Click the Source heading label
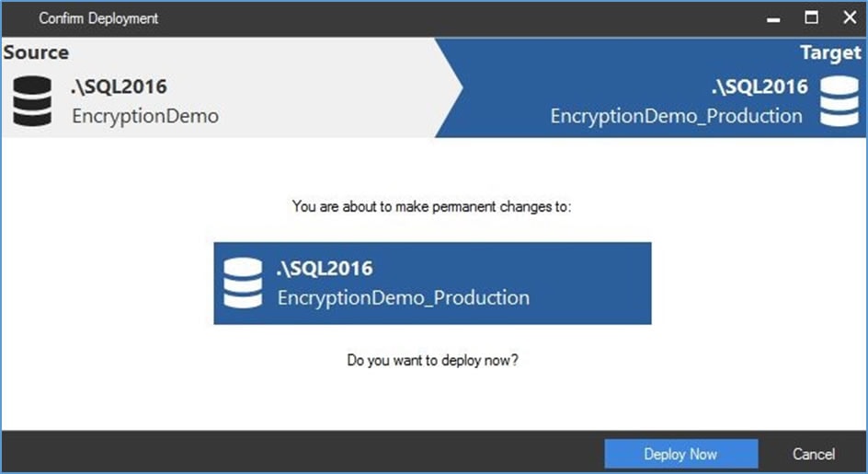868x474 pixels. [x=36, y=52]
